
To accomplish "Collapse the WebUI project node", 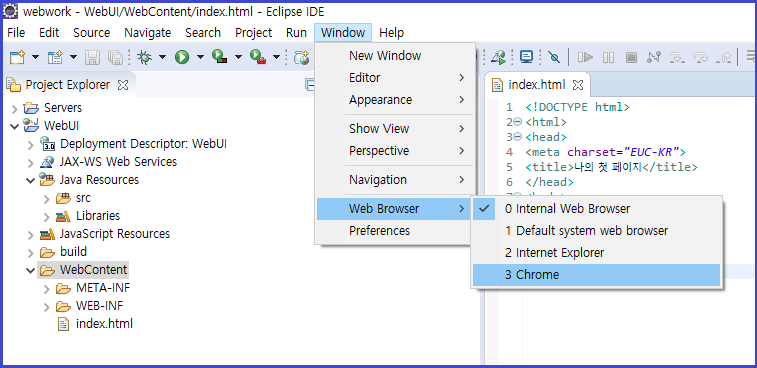I will pos(15,127).
